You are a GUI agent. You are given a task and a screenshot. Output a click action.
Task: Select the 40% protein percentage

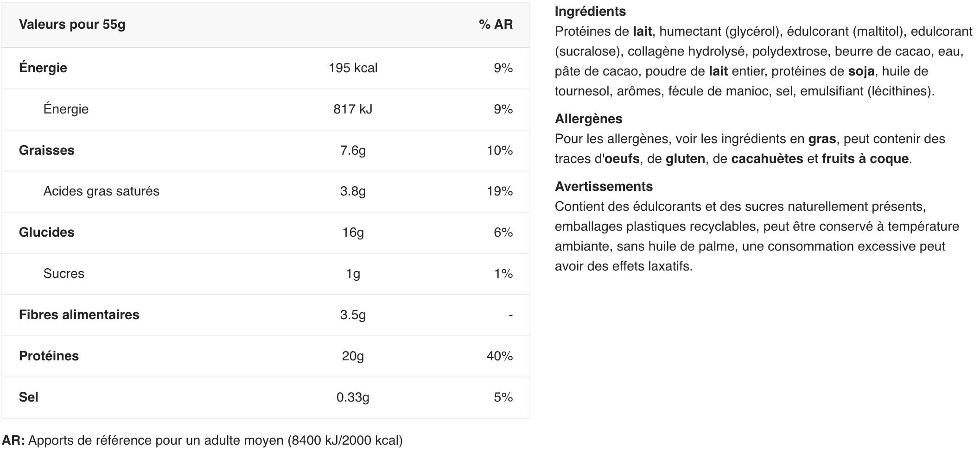coord(499,356)
